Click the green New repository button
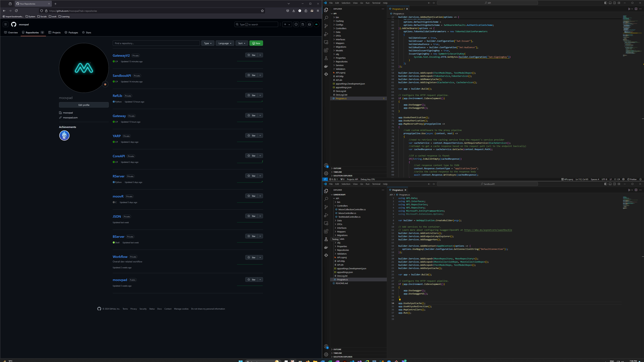 256,43
